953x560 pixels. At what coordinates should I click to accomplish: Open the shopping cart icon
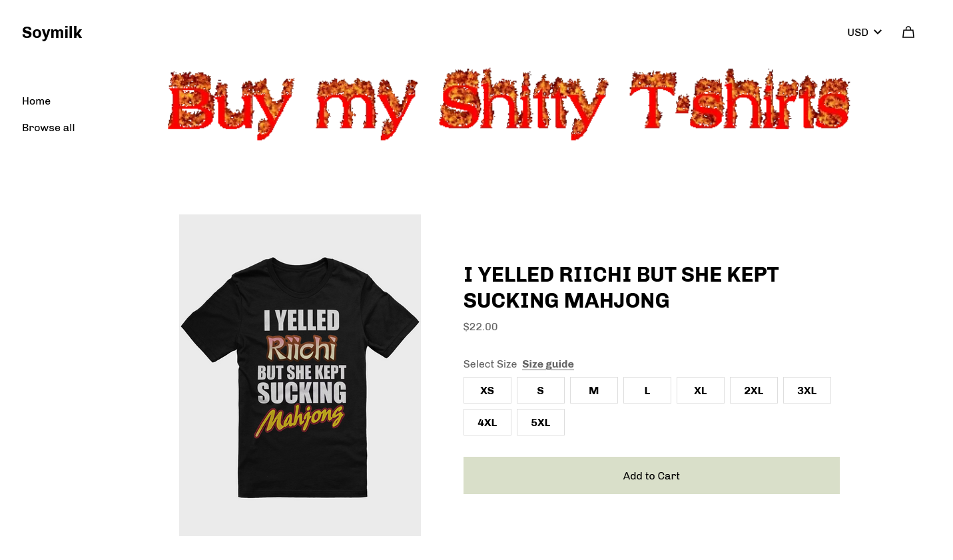tap(908, 32)
